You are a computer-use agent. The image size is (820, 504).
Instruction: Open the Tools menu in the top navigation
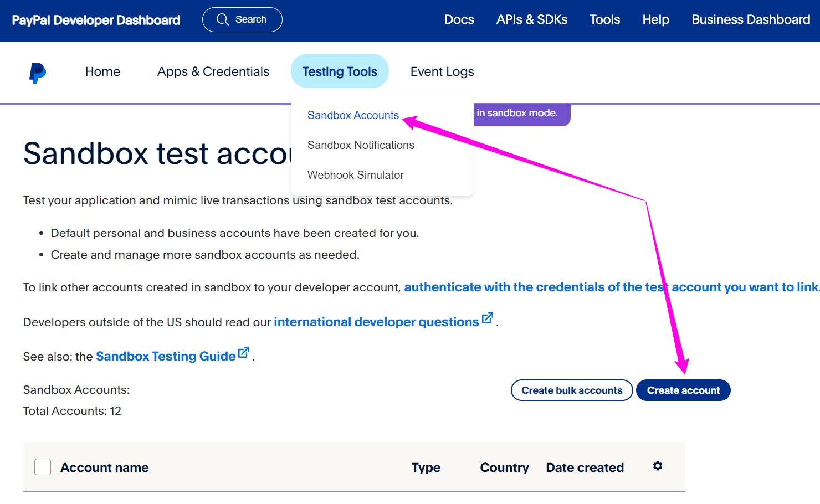(604, 19)
